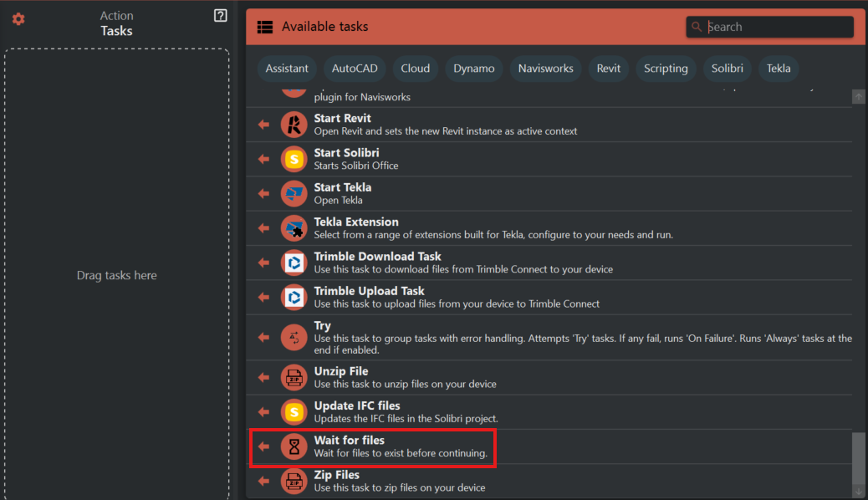Screen dimensions: 868x500
Task: Select the Scripting category filter
Action: pyautogui.click(x=666, y=69)
